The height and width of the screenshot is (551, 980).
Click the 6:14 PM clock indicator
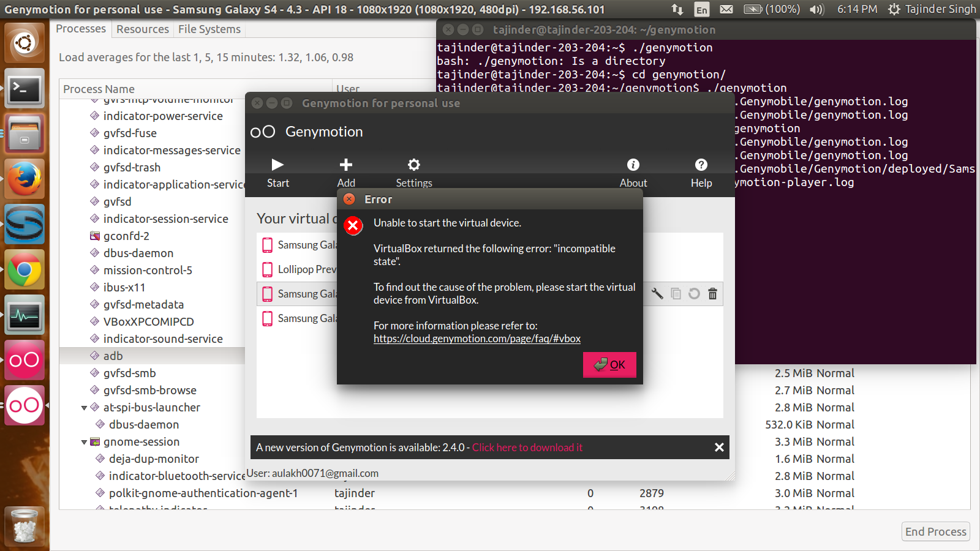(x=857, y=9)
